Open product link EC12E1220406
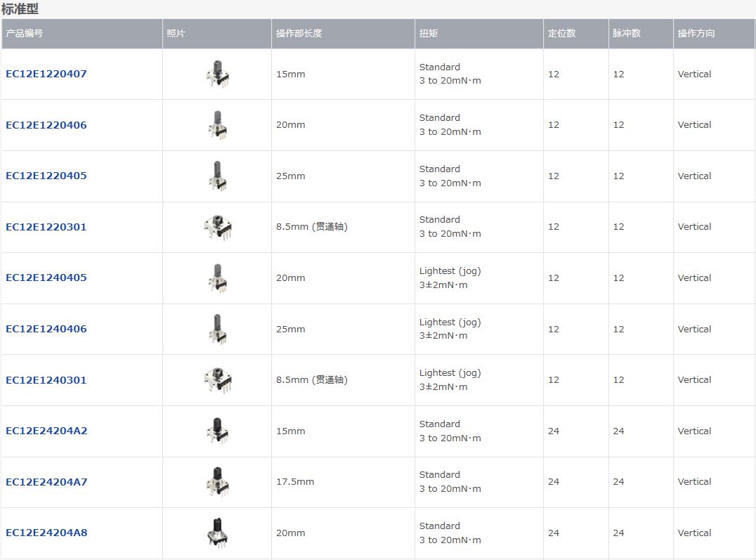Viewport: 756px width, 560px height. pos(46,125)
